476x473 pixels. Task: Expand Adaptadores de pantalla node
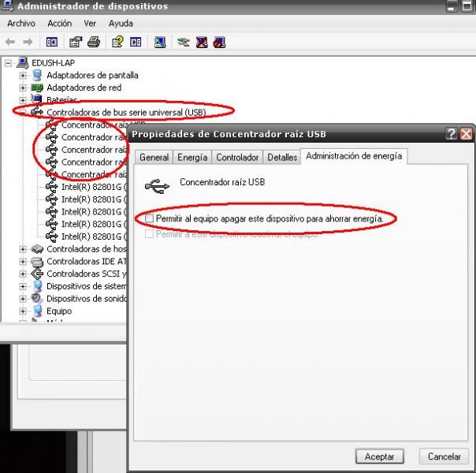[23, 76]
